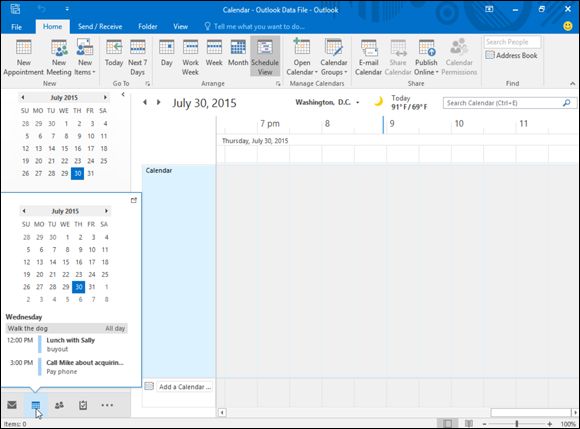The image size is (580, 429).
Task: Zoom out with minus button
Action: click(484, 424)
